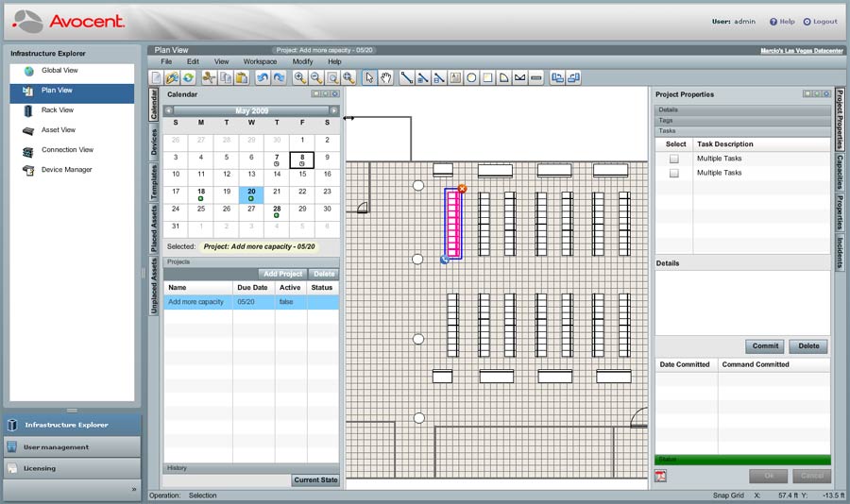Screen dimensions: 850x504
Task: Open the Workspace menu
Action: 260,61
